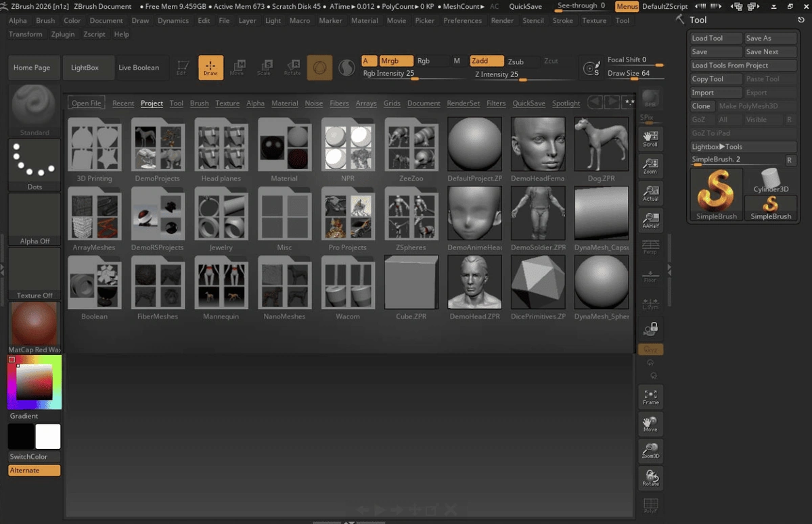Image resolution: width=812 pixels, height=524 pixels.
Task: Open the Texture Off selector
Action: [x=35, y=273]
